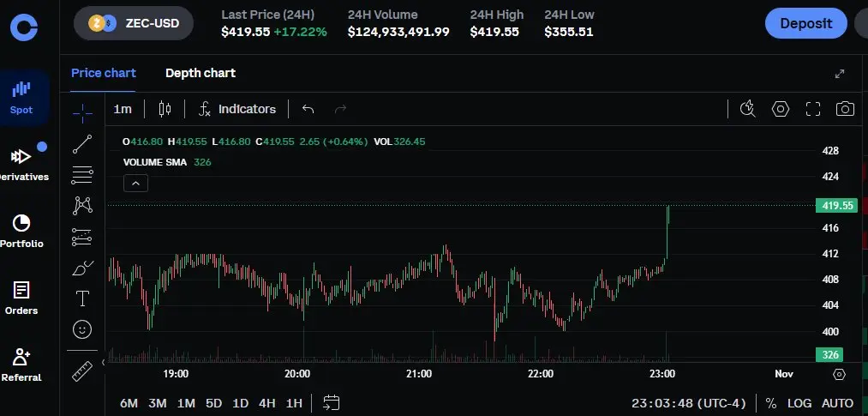Set the chart range to 6M
Image resolution: width=868 pixels, height=416 pixels.
pos(129,403)
